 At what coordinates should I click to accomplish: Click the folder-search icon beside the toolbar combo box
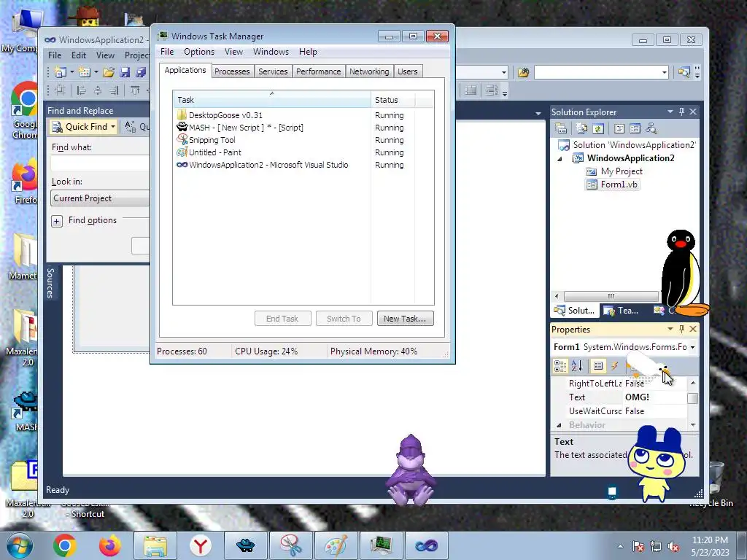[524, 72]
